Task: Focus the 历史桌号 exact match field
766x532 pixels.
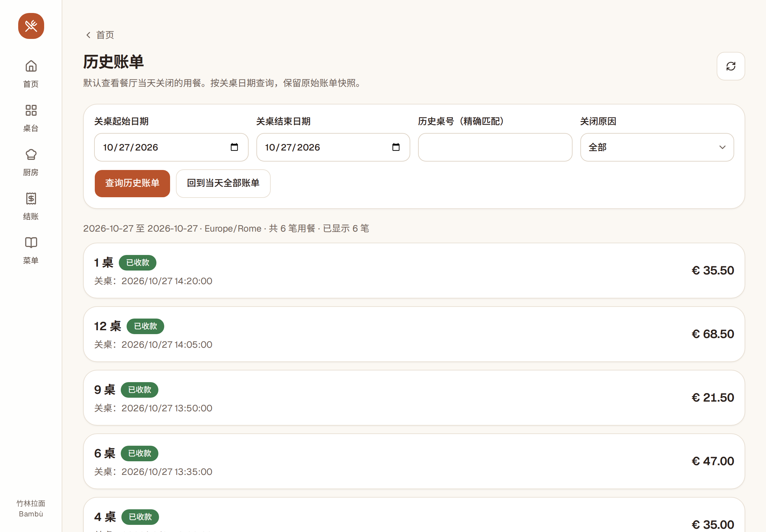Action: [x=495, y=147]
